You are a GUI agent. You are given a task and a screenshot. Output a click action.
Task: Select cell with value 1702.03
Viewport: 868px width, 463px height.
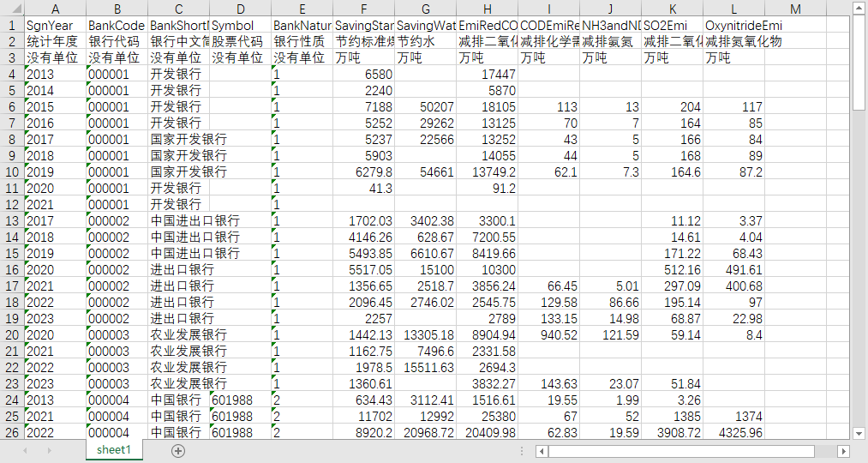click(x=363, y=221)
